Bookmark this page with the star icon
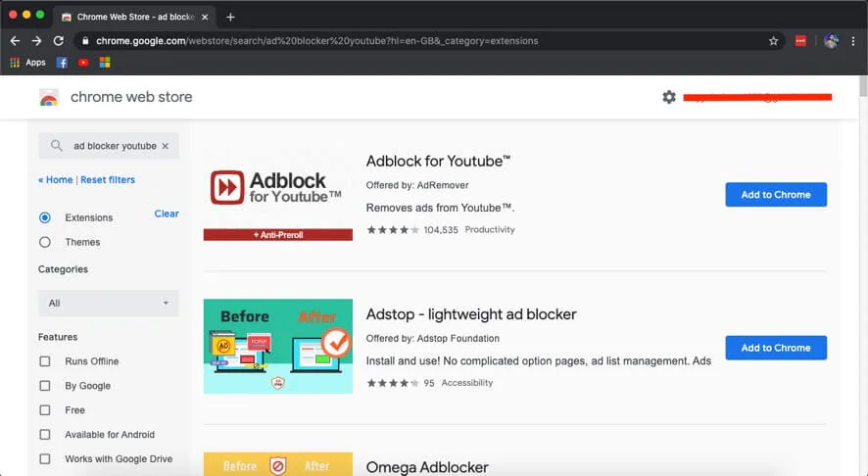This screenshot has height=476, width=868. [773, 41]
